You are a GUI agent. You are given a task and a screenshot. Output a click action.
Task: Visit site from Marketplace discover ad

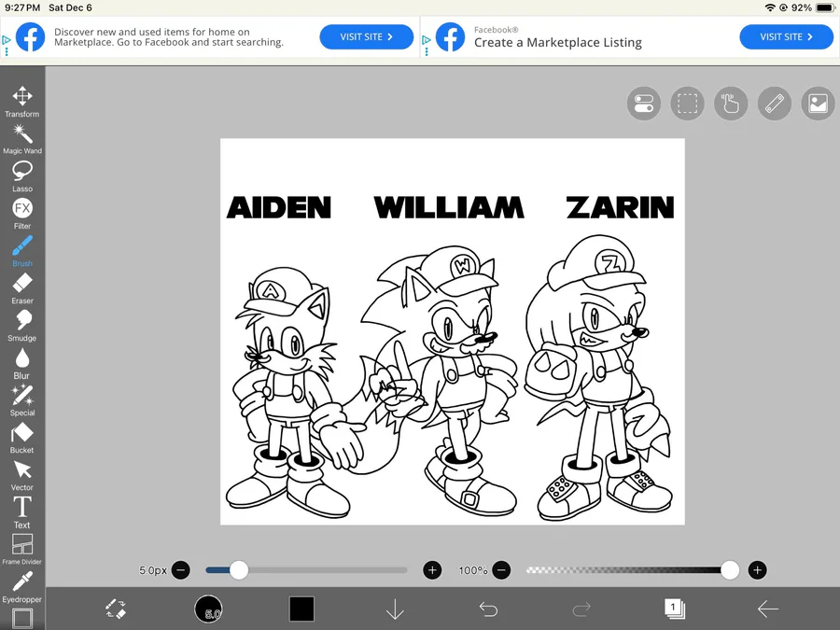coord(367,37)
